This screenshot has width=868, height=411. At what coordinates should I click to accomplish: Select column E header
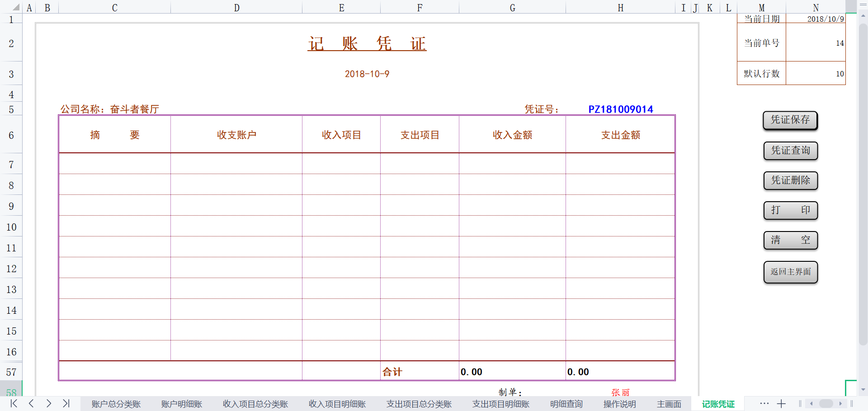pos(341,8)
